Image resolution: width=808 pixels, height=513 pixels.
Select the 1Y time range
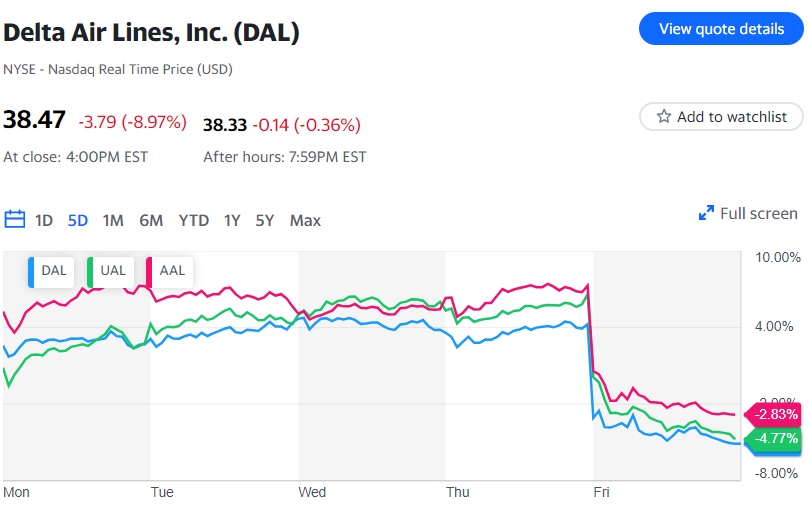pos(232,220)
